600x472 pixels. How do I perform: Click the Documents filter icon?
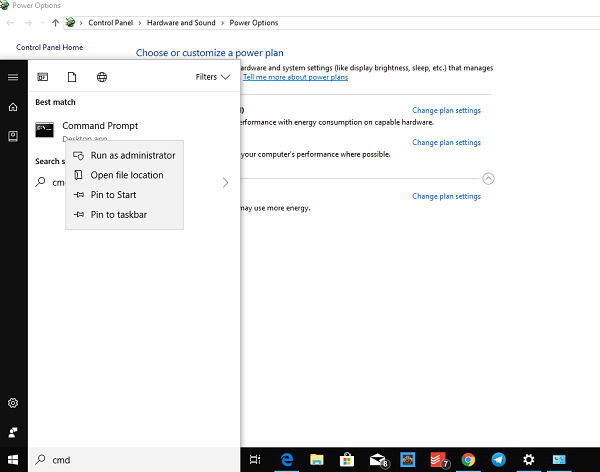tap(72, 77)
